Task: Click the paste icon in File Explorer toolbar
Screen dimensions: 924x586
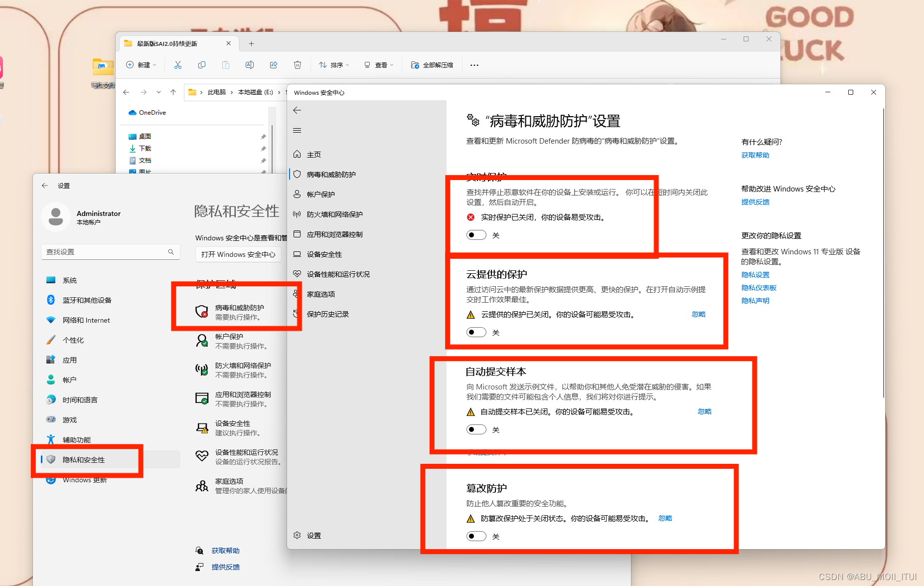Action: (226, 65)
